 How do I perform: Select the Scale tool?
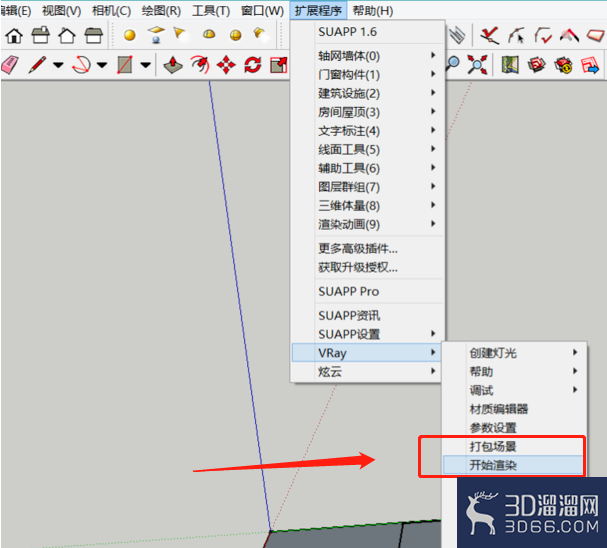(279, 65)
